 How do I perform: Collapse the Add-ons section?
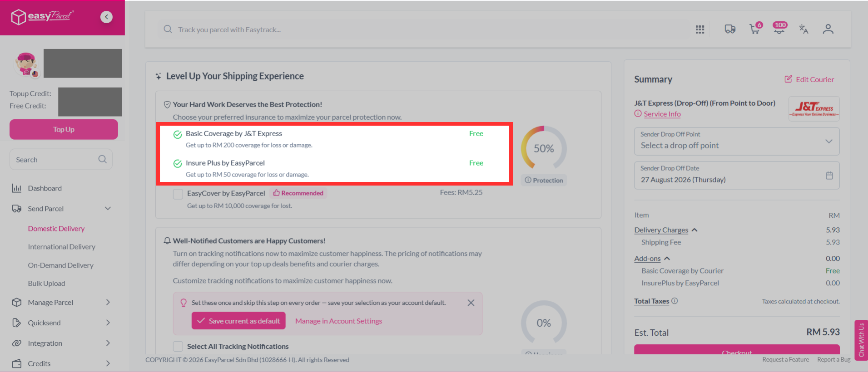coord(667,259)
